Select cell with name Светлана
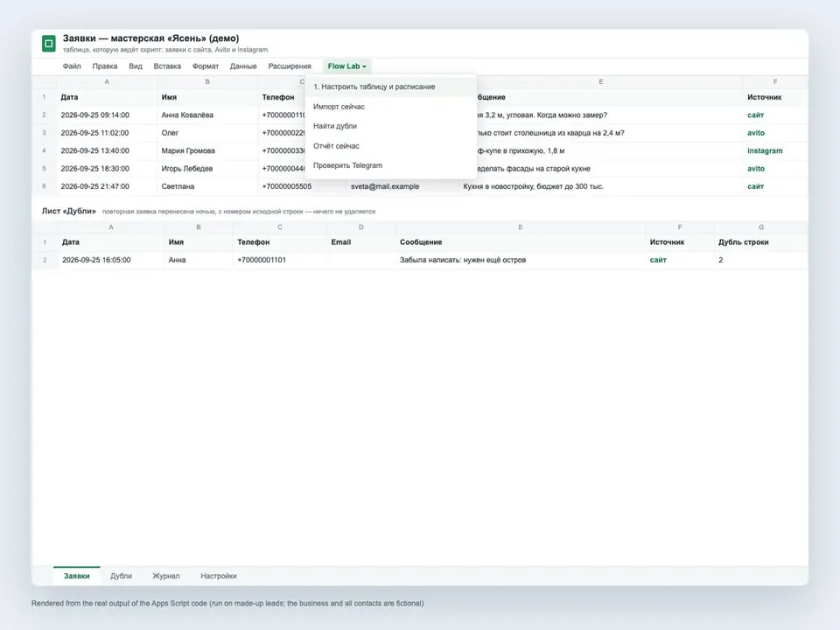Image resolution: width=840 pixels, height=630 pixels. point(207,186)
